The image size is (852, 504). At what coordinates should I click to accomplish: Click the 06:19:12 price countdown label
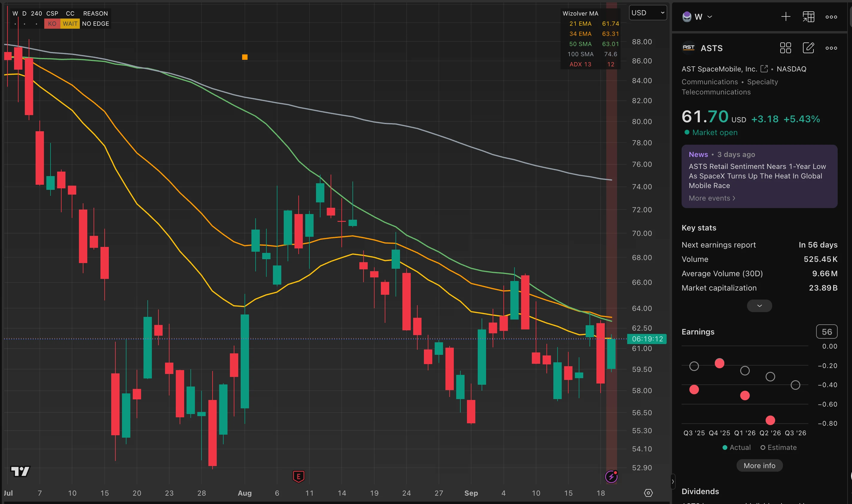click(x=647, y=339)
